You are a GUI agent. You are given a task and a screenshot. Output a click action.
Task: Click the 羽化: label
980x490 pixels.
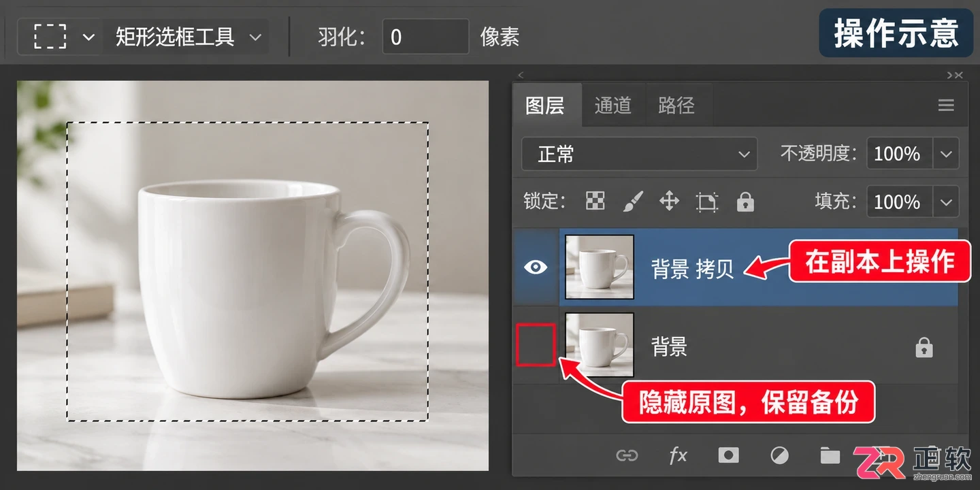coord(342,37)
